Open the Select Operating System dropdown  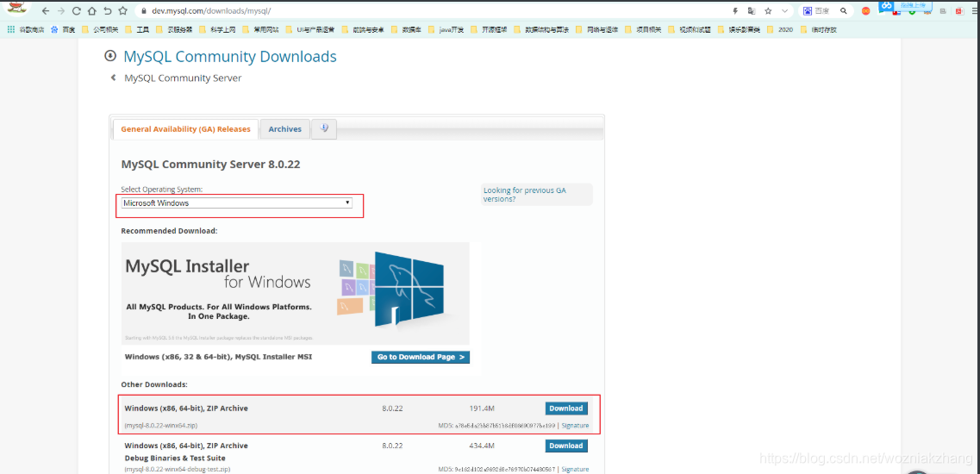point(237,203)
